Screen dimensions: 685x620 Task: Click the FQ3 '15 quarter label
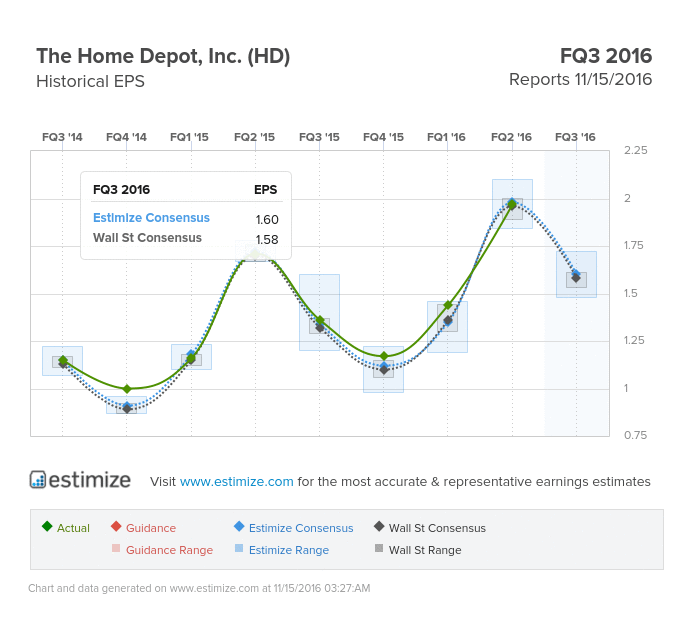[319, 137]
